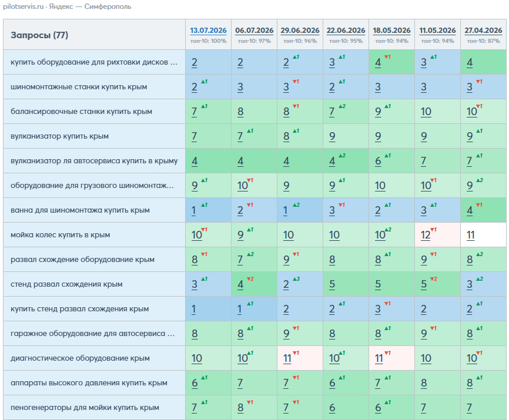Click position 1 for купить стенд развал on 13.07.2026
This screenshot has height=420, width=509.
click(193, 309)
